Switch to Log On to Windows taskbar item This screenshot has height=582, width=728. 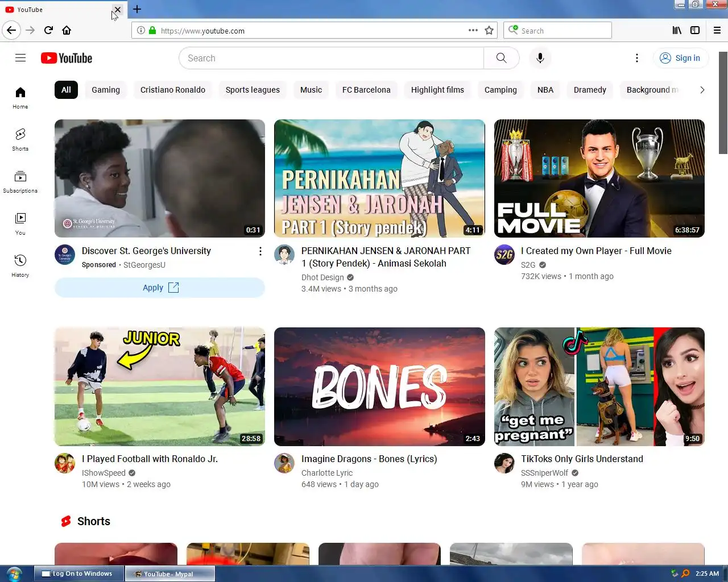(79, 573)
